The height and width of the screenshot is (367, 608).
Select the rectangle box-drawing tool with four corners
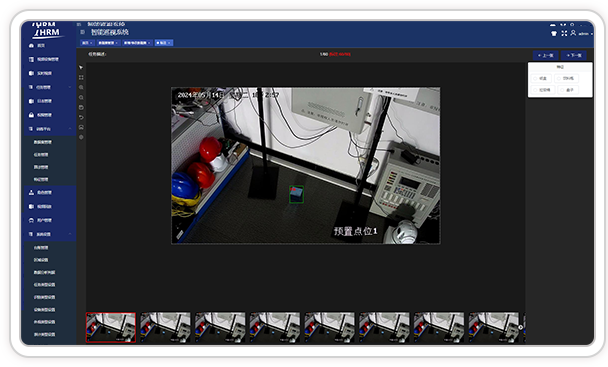click(81, 78)
